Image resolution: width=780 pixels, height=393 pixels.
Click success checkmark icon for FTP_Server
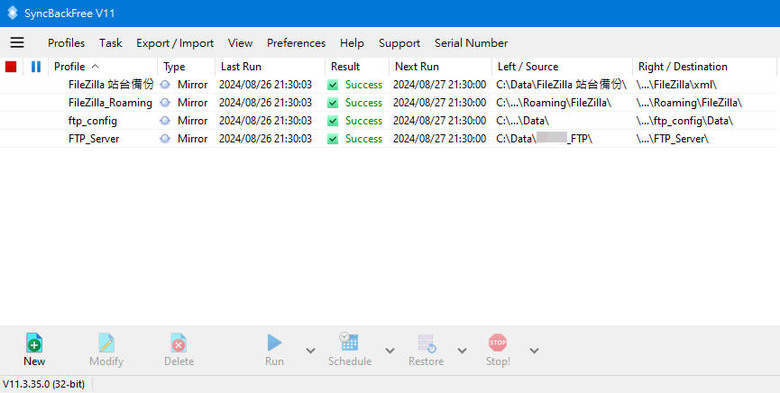pos(333,139)
